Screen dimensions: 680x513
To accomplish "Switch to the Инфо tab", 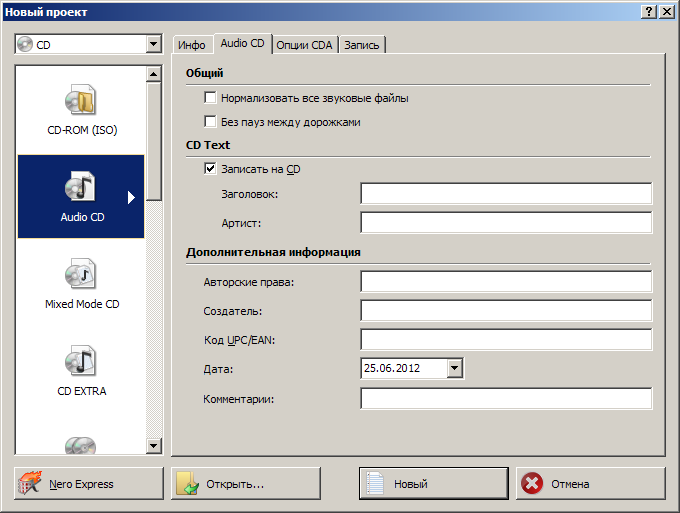I will (192, 45).
